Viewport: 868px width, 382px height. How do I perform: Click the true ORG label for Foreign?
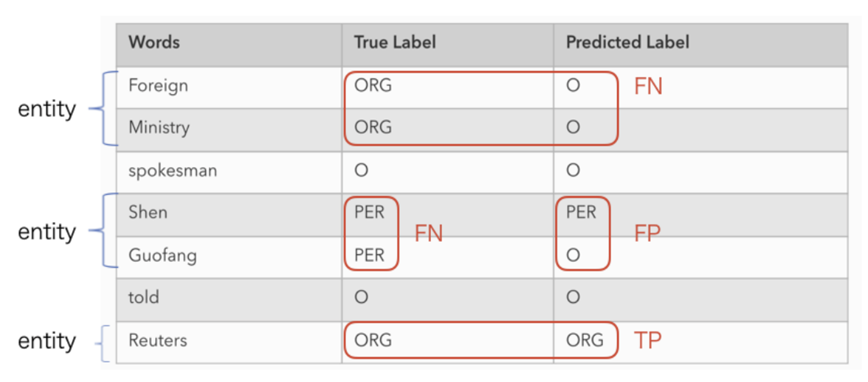[373, 85]
